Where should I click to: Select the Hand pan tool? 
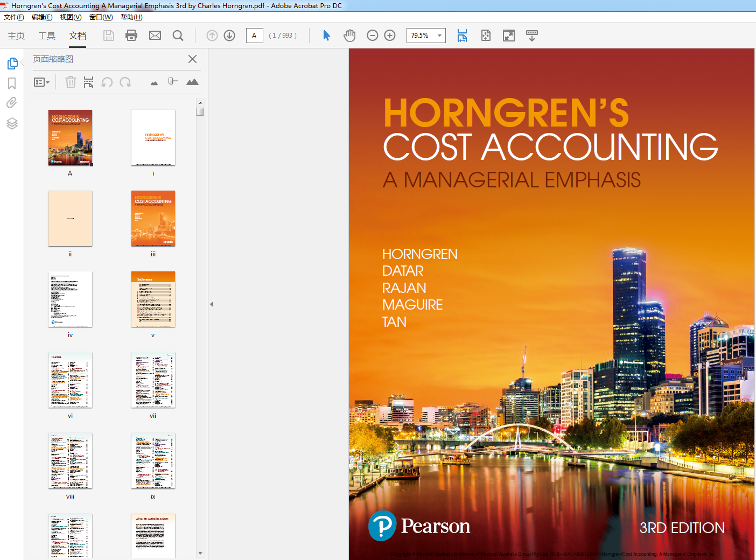point(349,36)
